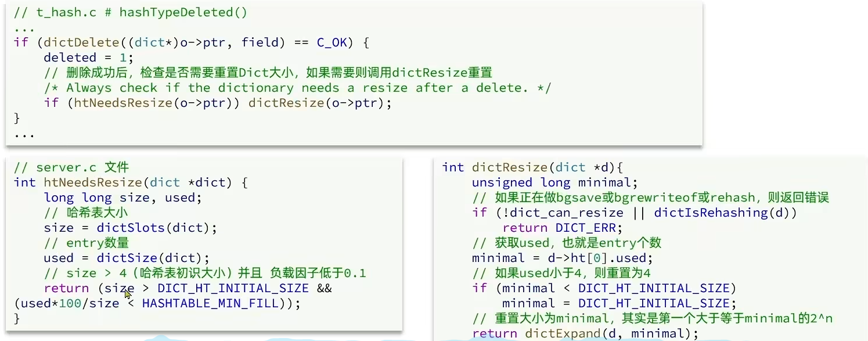Click the comment '// 哈希表大小'
This screenshot has width=868, height=341.
(86, 213)
